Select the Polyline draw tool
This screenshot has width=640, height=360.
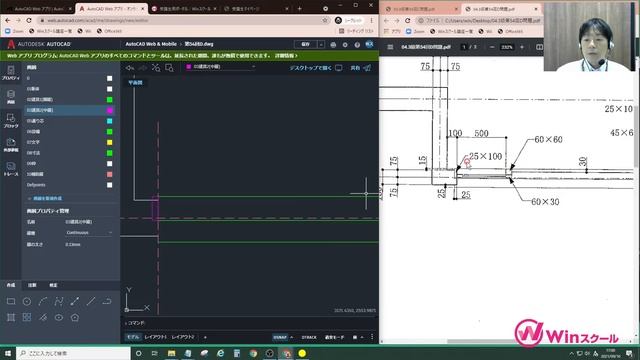(x=59, y=301)
